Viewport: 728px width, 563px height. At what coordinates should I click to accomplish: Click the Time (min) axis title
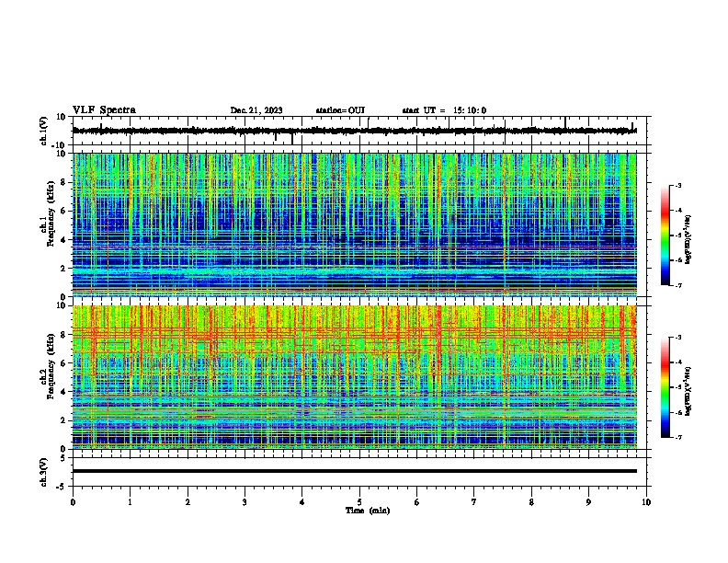coord(368,511)
